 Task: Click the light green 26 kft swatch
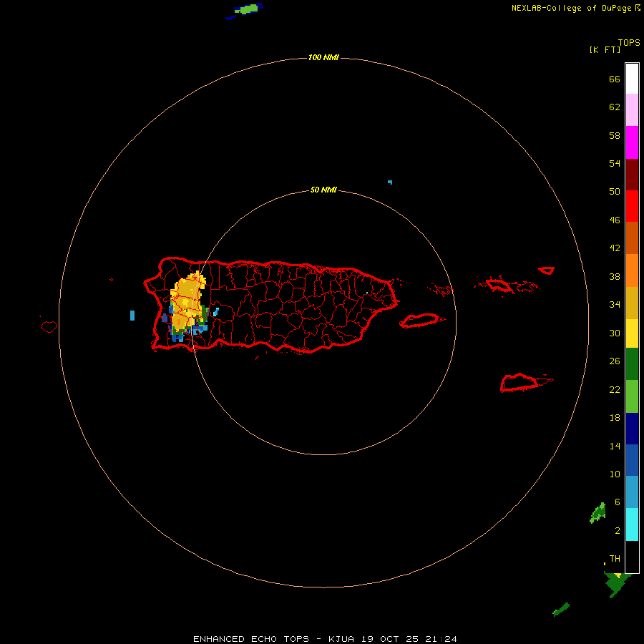(x=632, y=396)
